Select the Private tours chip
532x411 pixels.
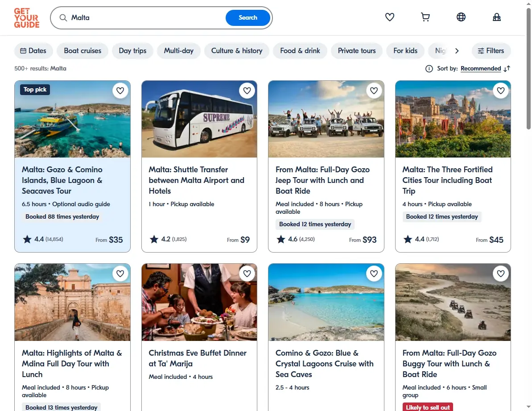357,51
